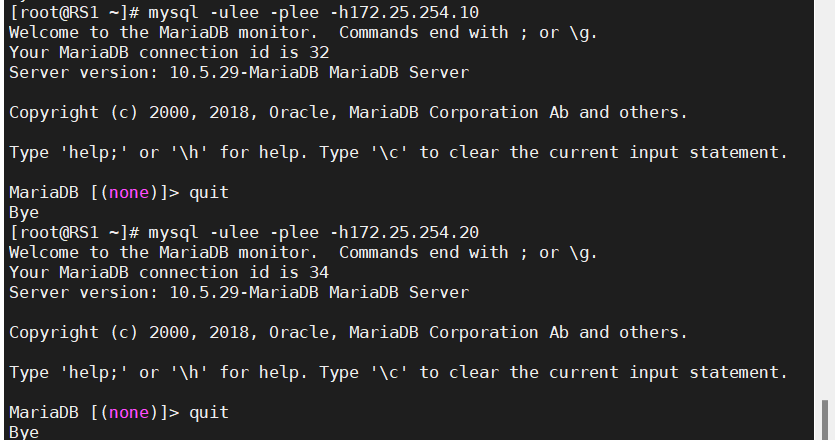Click the Server version line under connection id 32
The width and height of the screenshot is (835, 440).
[x=239, y=72]
